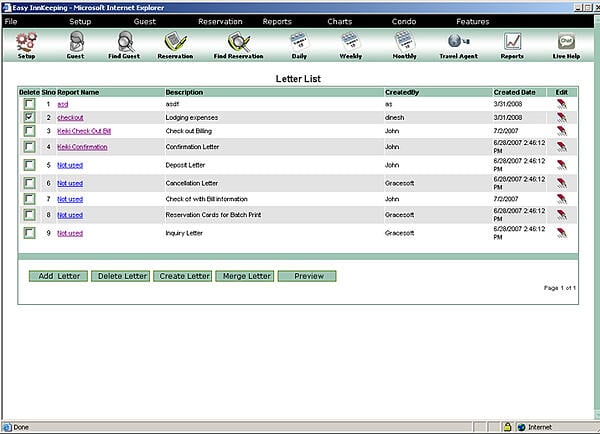This screenshot has height=434, width=600.
Task: Open the Confirmation report link in row 4
Action: 82,147
